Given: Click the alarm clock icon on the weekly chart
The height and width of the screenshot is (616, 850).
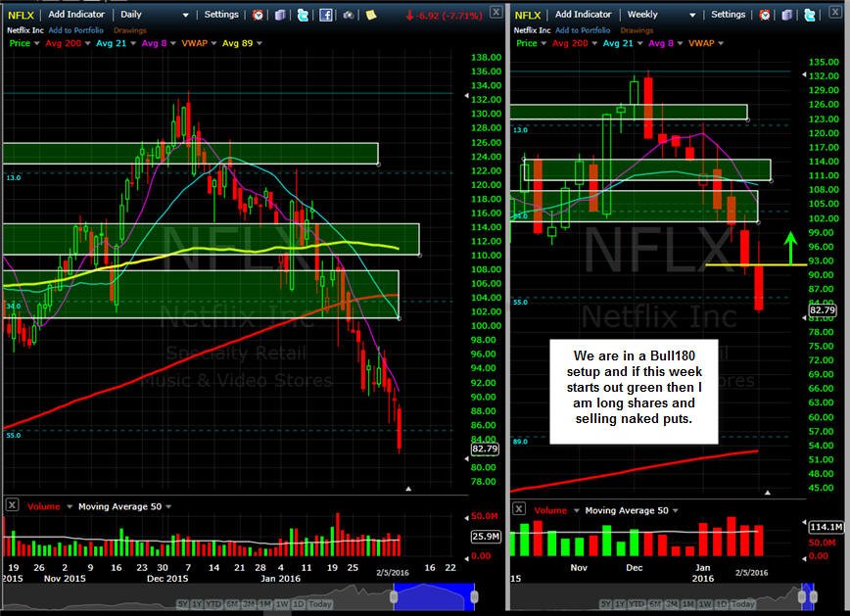Looking at the screenshot, I should pyautogui.click(x=765, y=16).
